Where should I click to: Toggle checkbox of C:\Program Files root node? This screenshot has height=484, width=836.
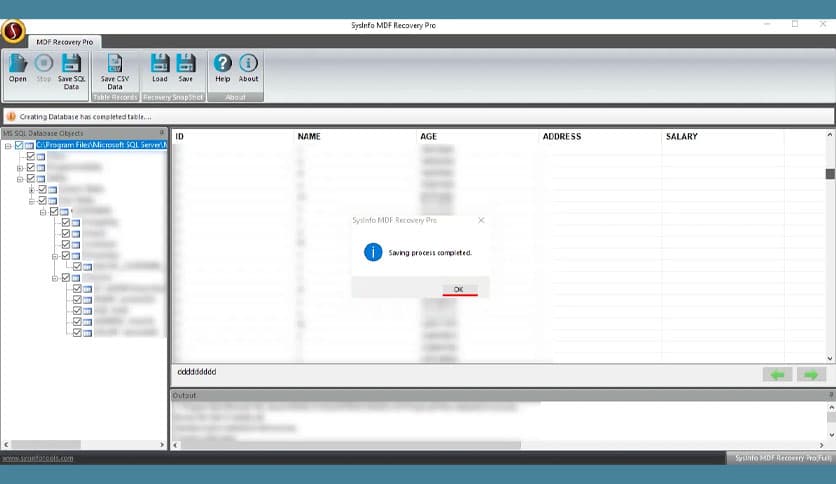[x=19, y=145]
